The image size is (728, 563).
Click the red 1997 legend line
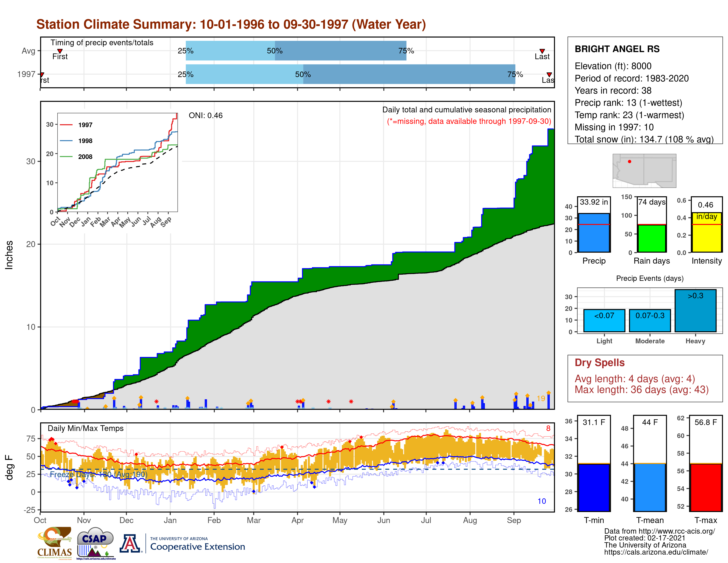pyautogui.click(x=66, y=125)
